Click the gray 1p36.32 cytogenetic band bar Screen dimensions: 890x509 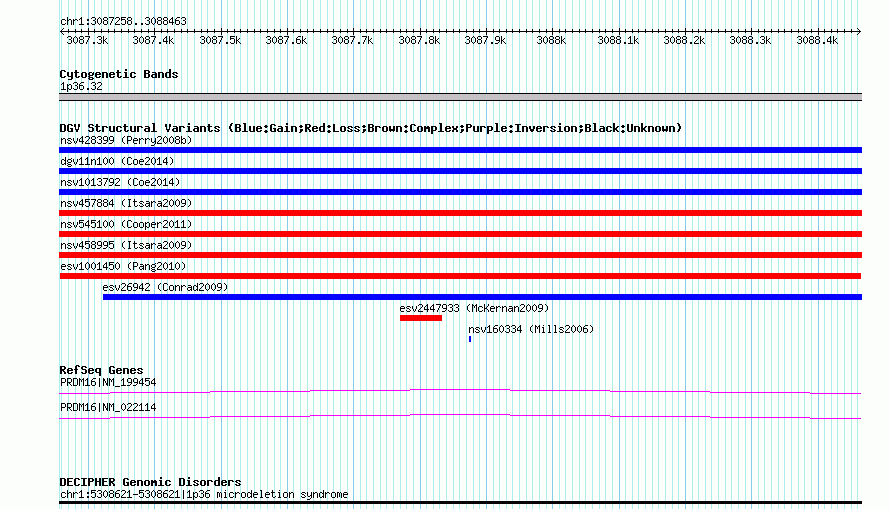pyautogui.click(x=460, y=97)
